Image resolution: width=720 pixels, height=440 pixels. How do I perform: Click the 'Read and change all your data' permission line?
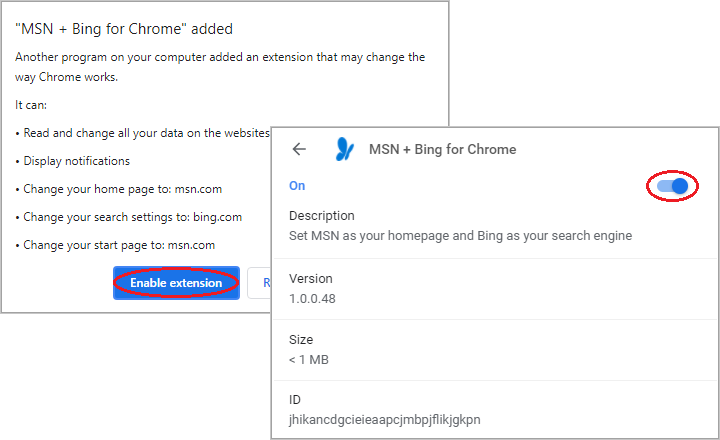[146, 133]
